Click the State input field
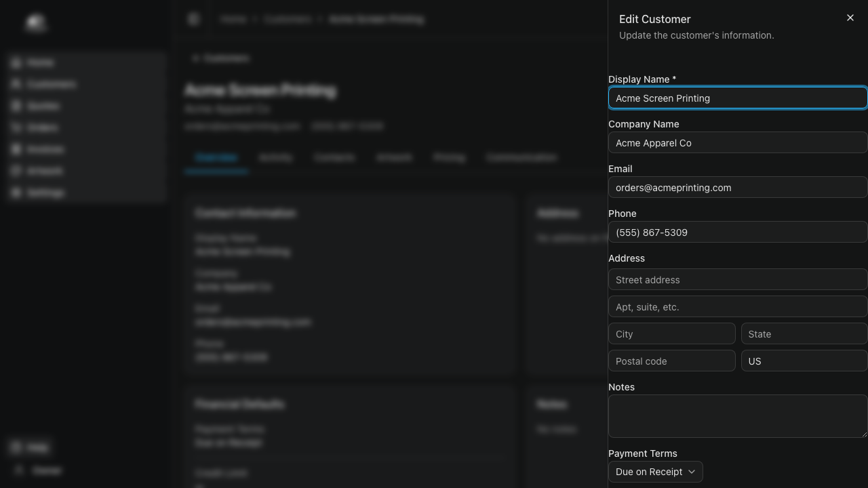Image resolution: width=868 pixels, height=488 pixels. (804, 334)
